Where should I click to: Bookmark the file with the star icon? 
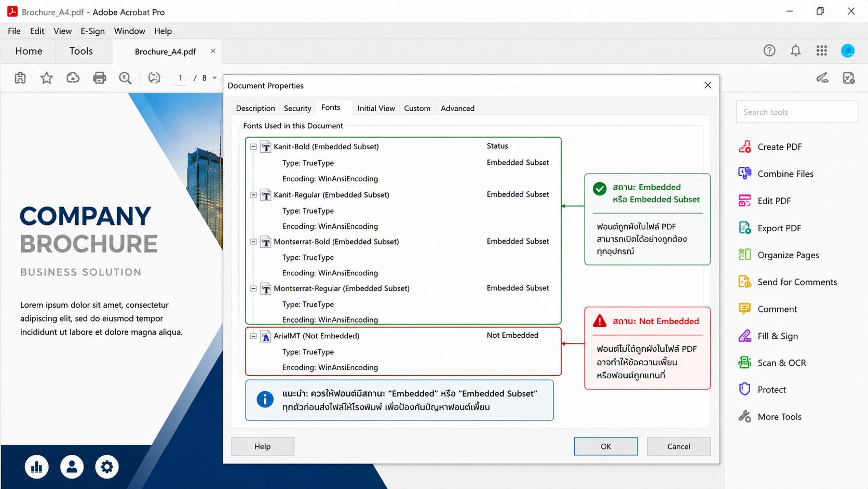47,78
